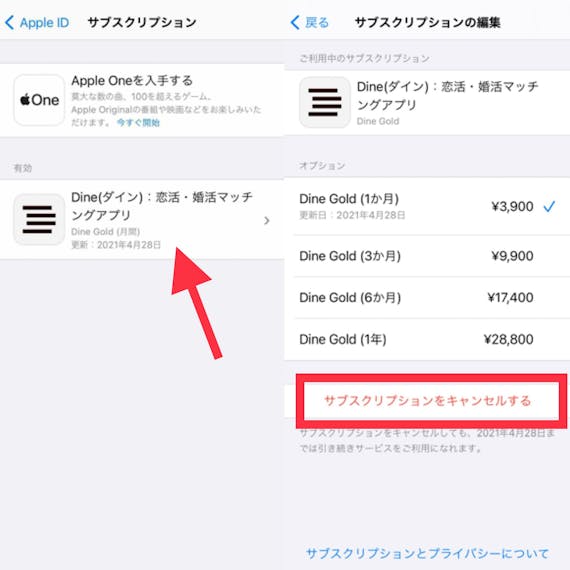
Task: Tap the Apple Oneを入手する title
Action: (132, 81)
